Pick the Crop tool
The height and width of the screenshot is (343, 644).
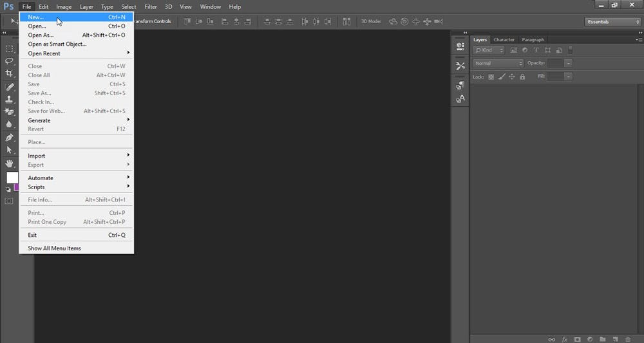[9, 74]
